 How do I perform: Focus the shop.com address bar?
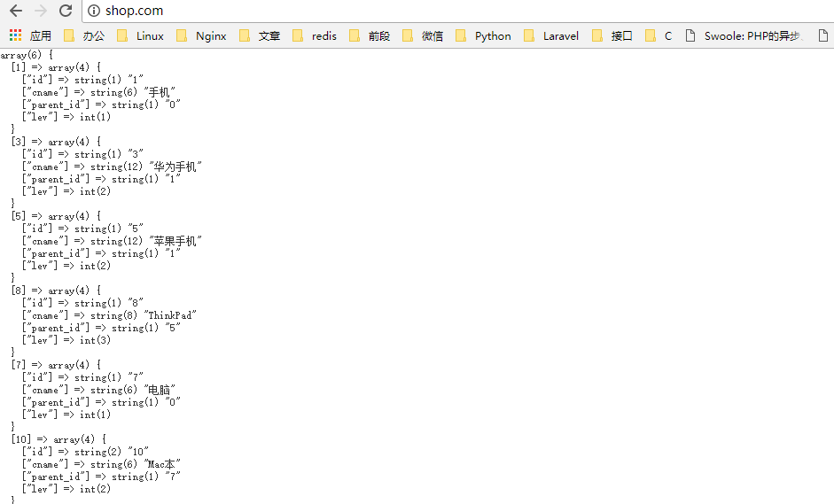click(x=443, y=11)
